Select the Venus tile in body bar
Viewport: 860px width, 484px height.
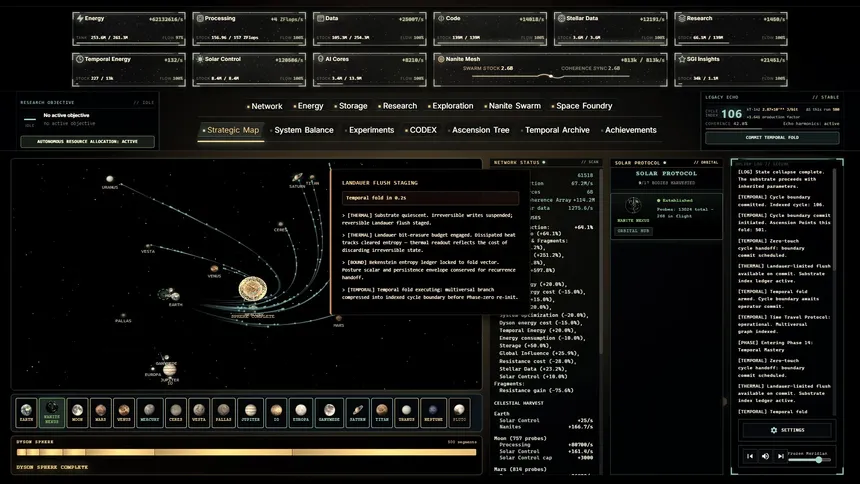(124, 413)
